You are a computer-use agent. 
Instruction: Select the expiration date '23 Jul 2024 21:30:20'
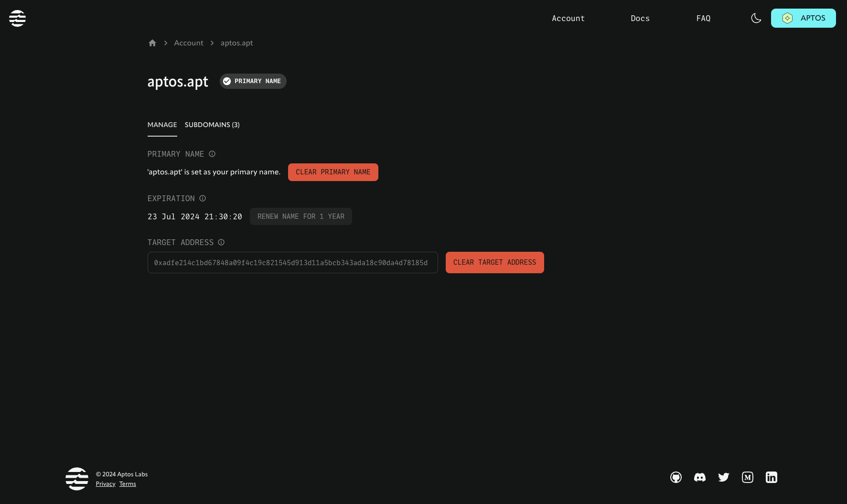click(x=195, y=216)
